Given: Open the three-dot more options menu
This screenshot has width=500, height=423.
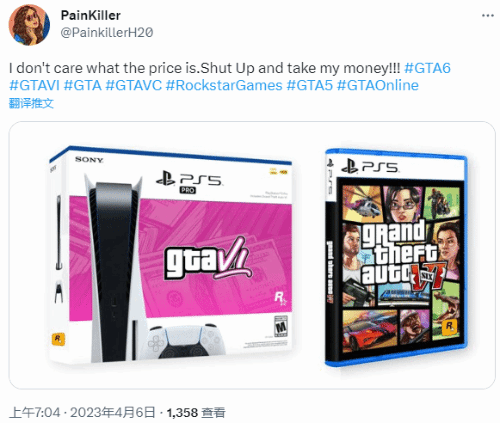Looking at the screenshot, I should (x=488, y=16).
